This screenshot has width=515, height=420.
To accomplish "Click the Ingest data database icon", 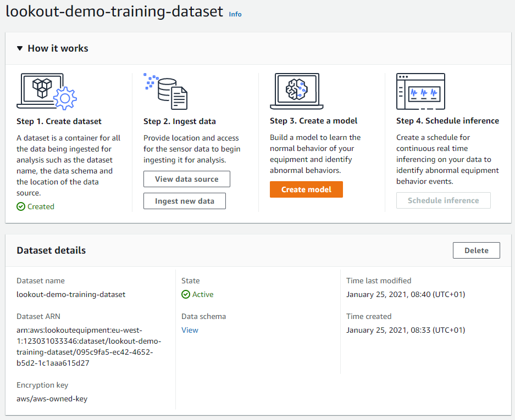I will [x=165, y=92].
